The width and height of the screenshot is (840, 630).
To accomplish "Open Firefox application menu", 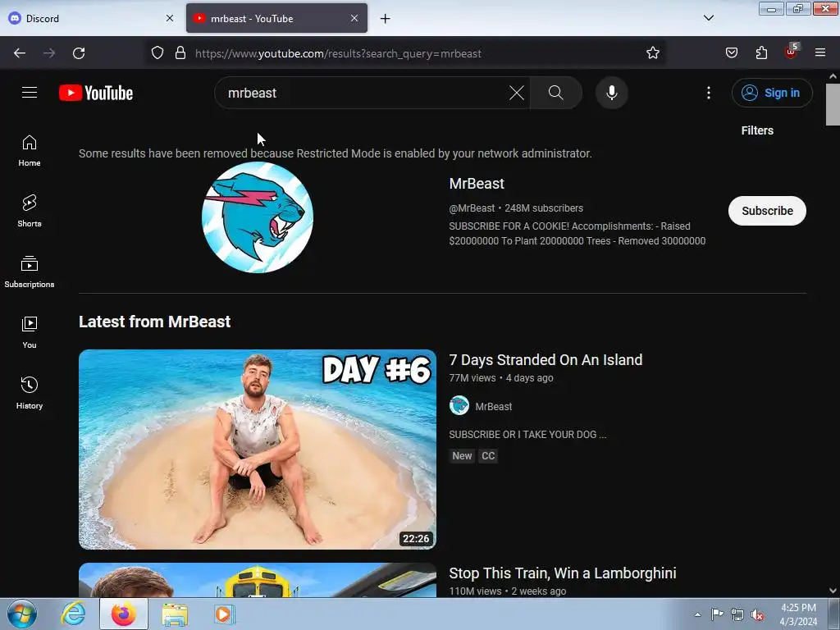I will click(820, 53).
